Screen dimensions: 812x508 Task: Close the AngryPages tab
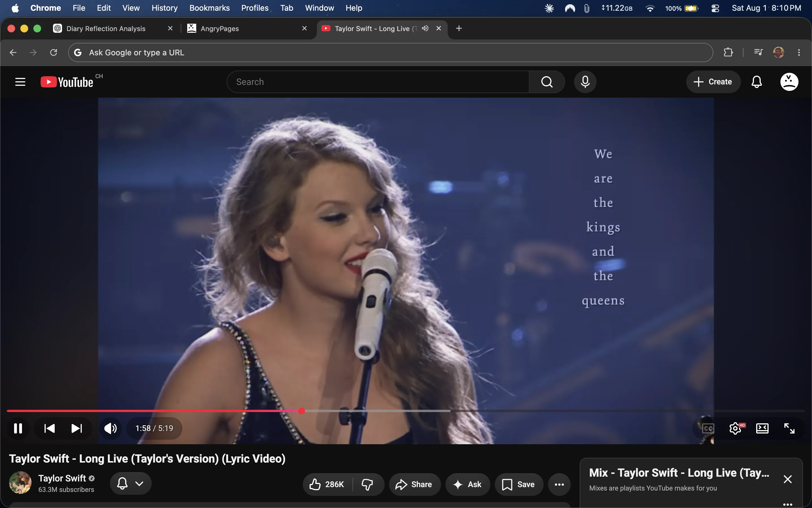pyautogui.click(x=304, y=28)
